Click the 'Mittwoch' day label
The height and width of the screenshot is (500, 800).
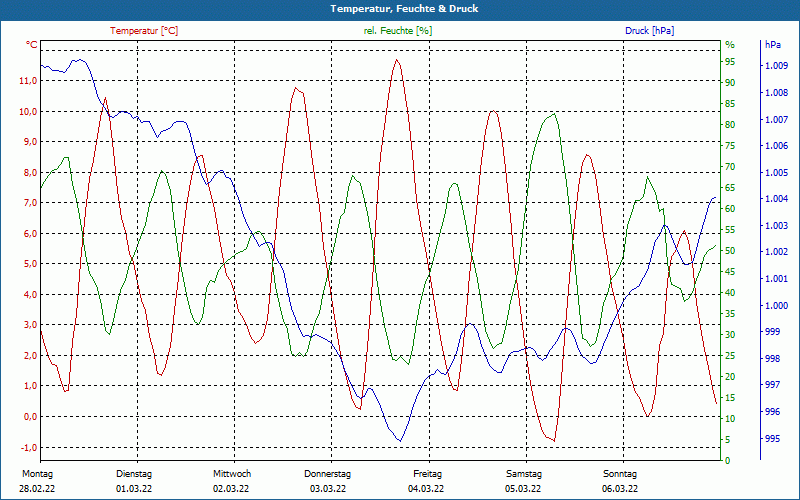tap(232, 474)
